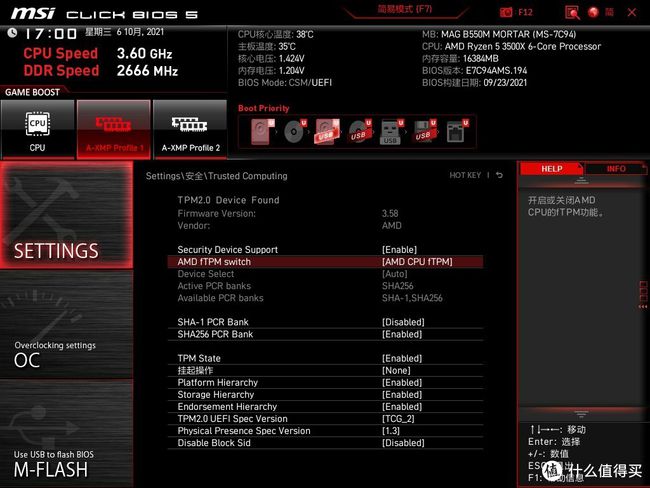Open the AMD fTPM switch option
The height and width of the screenshot is (488, 650).
coord(325,262)
